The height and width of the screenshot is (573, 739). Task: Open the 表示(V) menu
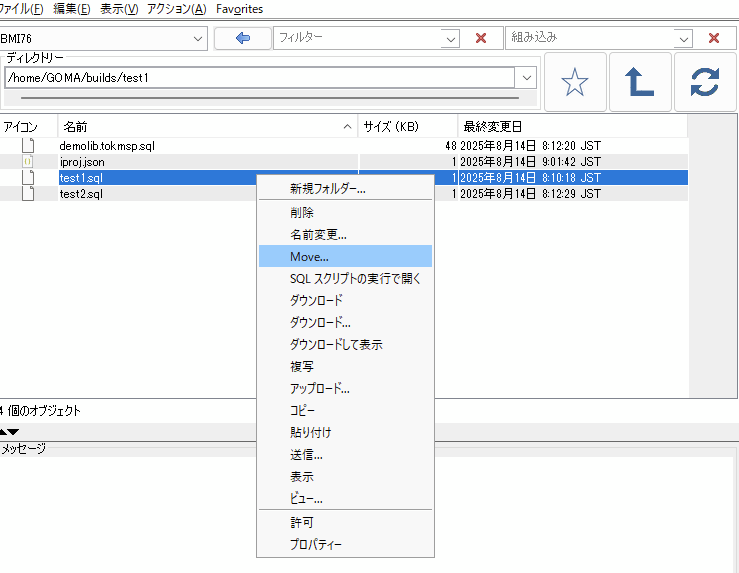pos(119,8)
